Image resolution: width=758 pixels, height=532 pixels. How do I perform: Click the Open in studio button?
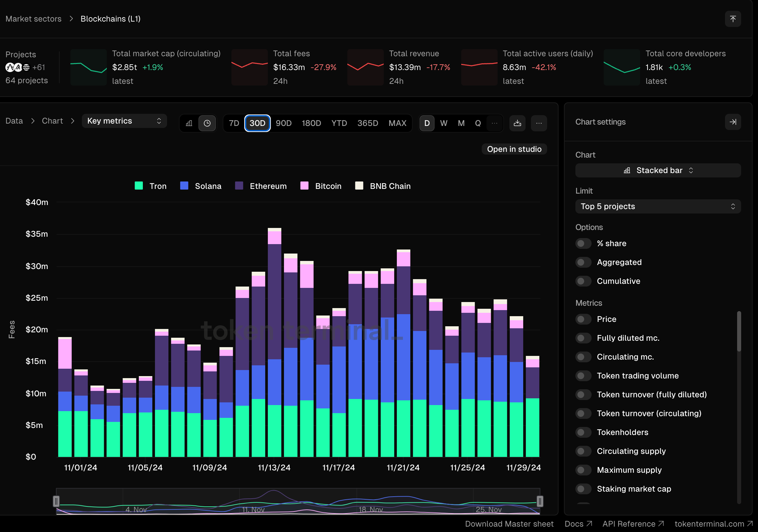[514, 149]
